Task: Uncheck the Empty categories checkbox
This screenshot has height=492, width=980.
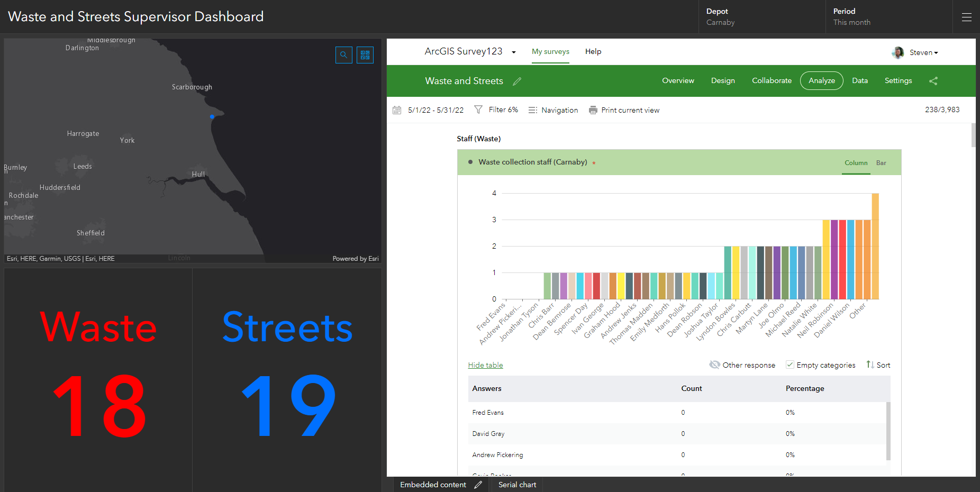Action: [x=790, y=365]
